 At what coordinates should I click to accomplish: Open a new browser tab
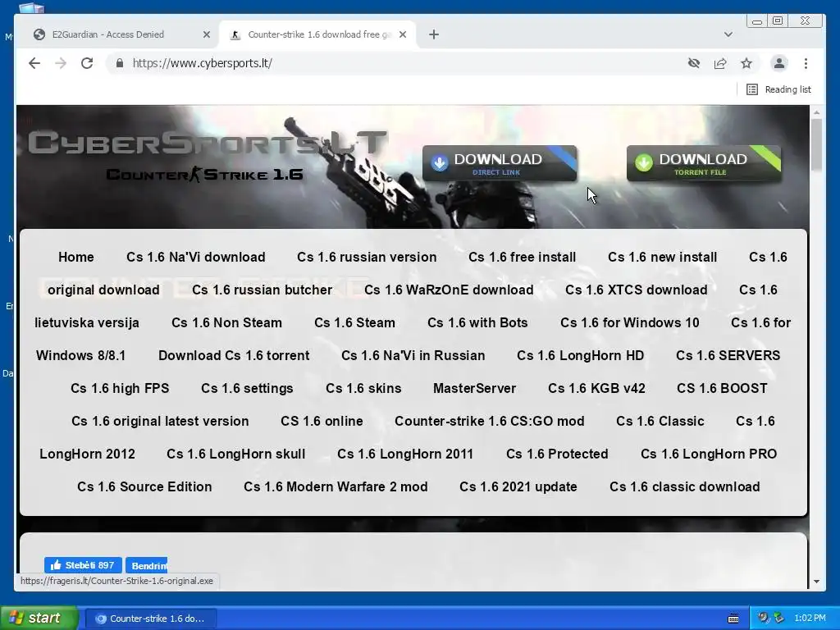tap(434, 34)
